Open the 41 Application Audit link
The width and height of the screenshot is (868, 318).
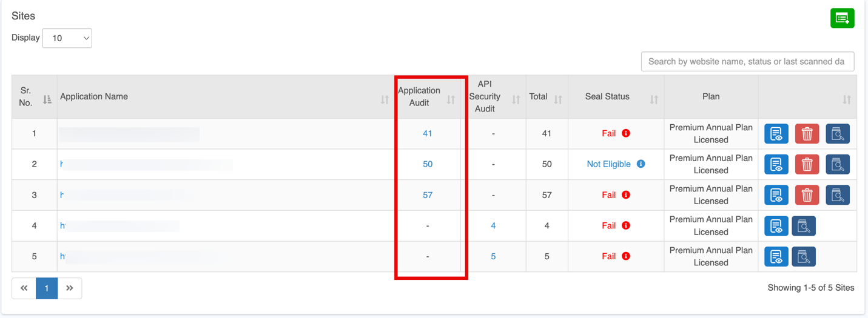point(428,133)
